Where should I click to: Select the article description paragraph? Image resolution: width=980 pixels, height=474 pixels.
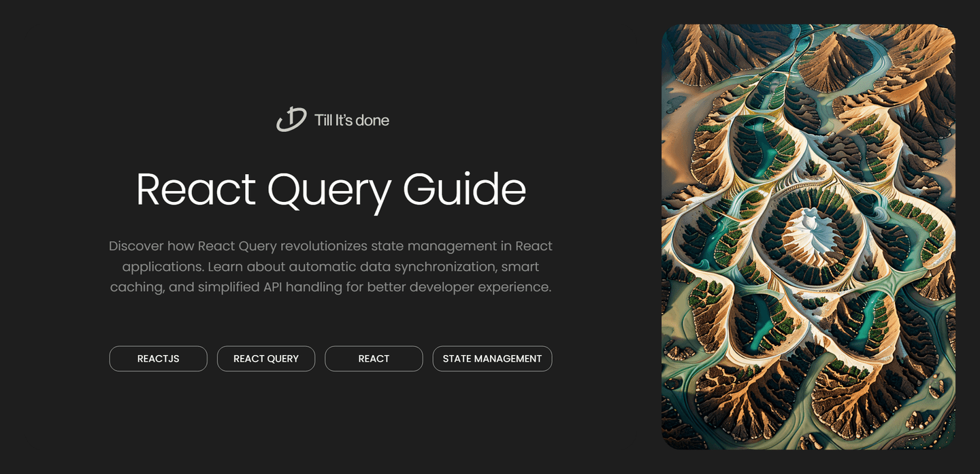[x=331, y=266]
